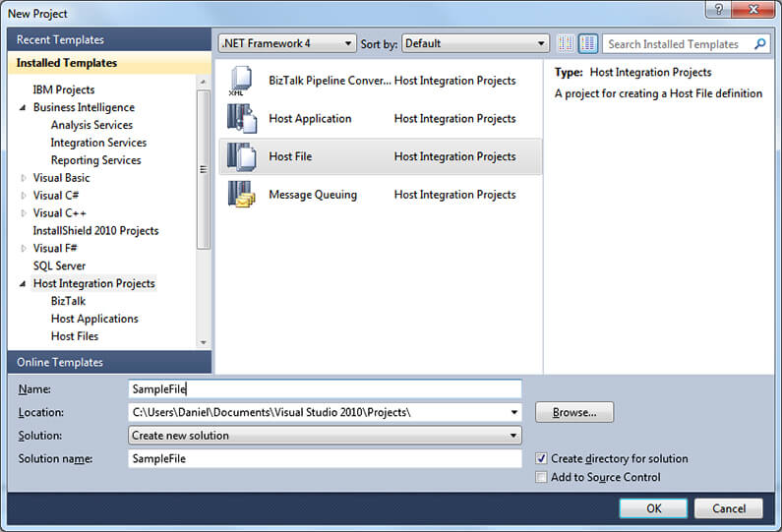The image size is (782, 532).
Task: Select the Visual C++ tree label
Action: [x=59, y=213]
